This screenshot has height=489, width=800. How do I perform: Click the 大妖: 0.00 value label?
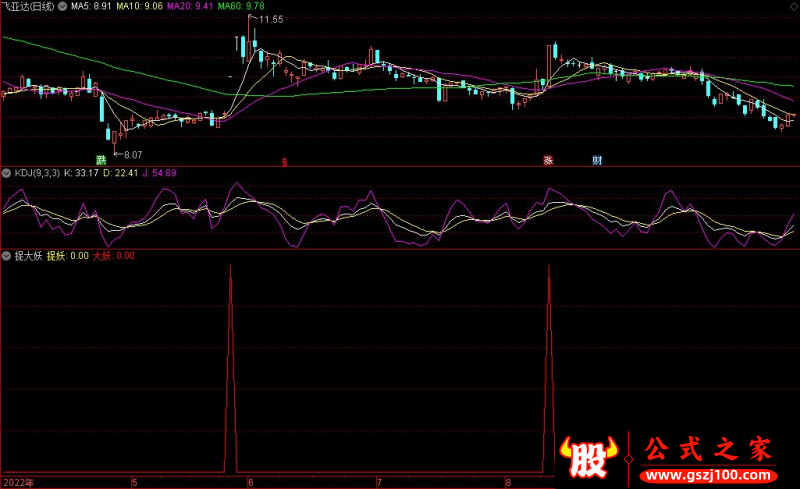[x=113, y=256]
